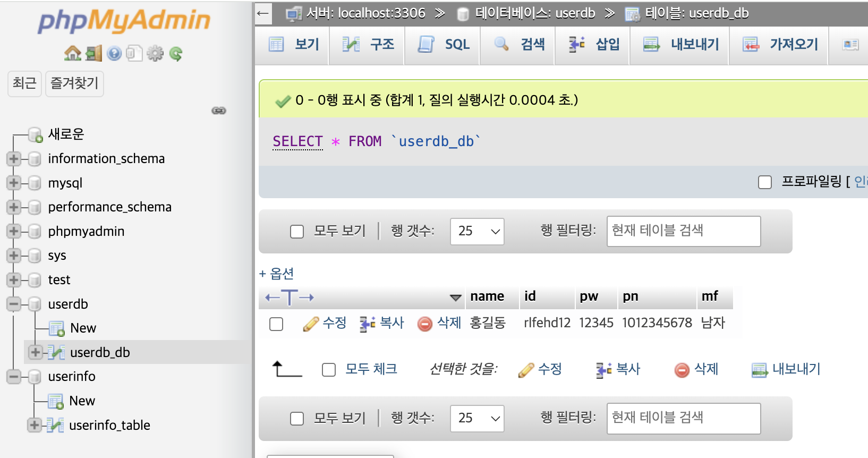Open the 구조 tab
Viewport: 868px width, 458px height.
(x=368, y=45)
